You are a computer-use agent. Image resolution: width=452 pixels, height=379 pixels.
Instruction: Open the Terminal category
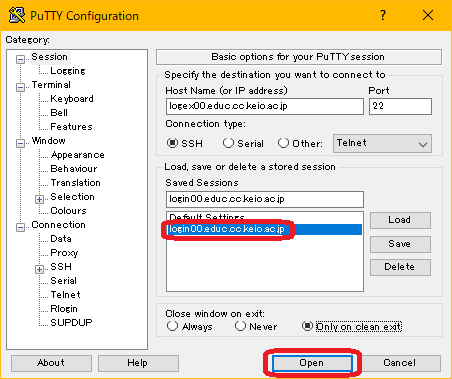[x=51, y=85]
